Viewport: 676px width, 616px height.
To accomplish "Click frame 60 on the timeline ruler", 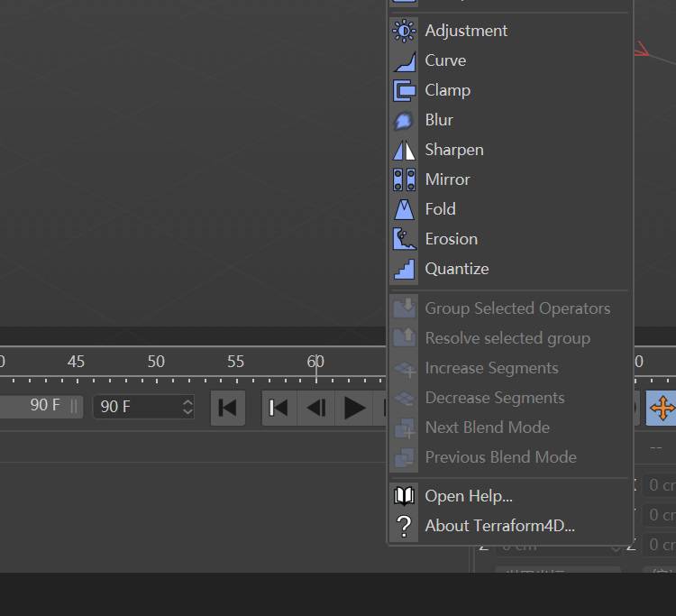I will [x=315, y=362].
